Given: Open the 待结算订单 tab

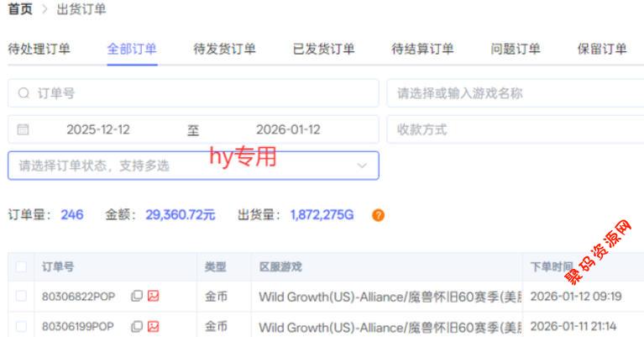Looking at the screenshot, I should click(422, 49).
